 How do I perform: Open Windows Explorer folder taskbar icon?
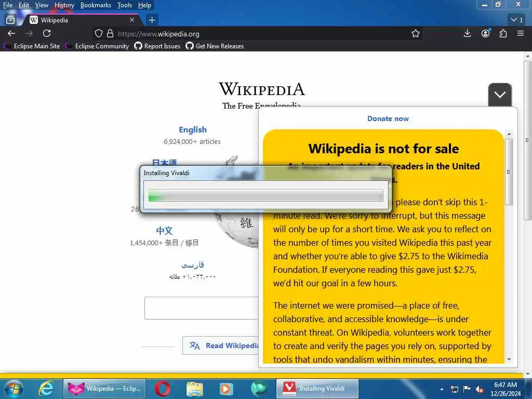(x=195, y=389)
